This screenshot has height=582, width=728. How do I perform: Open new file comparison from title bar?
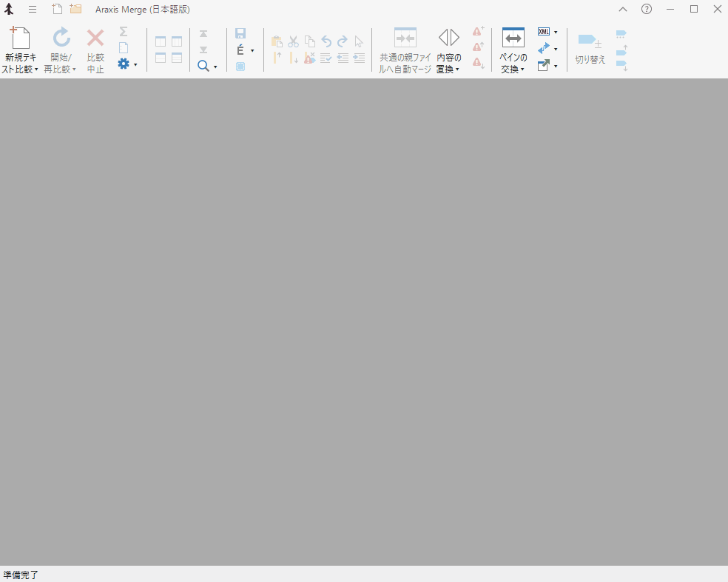57,9
